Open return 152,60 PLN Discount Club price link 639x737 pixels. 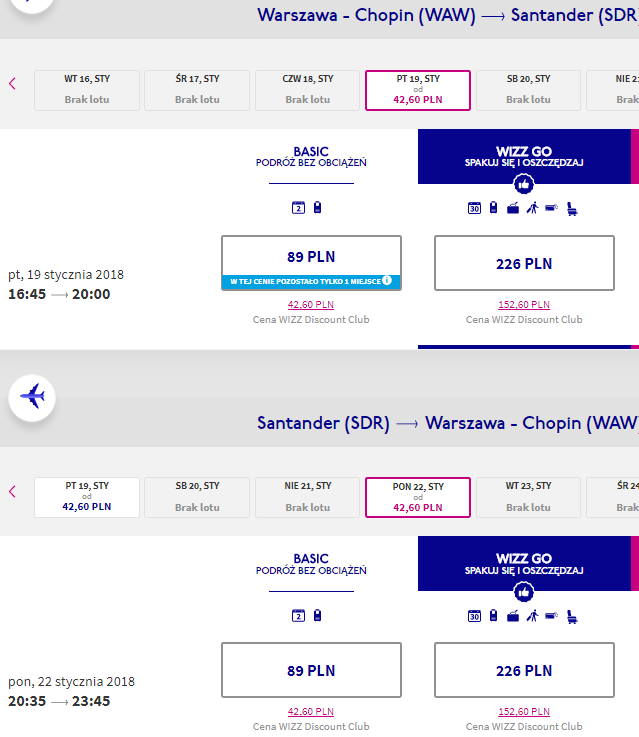[524, 712]
